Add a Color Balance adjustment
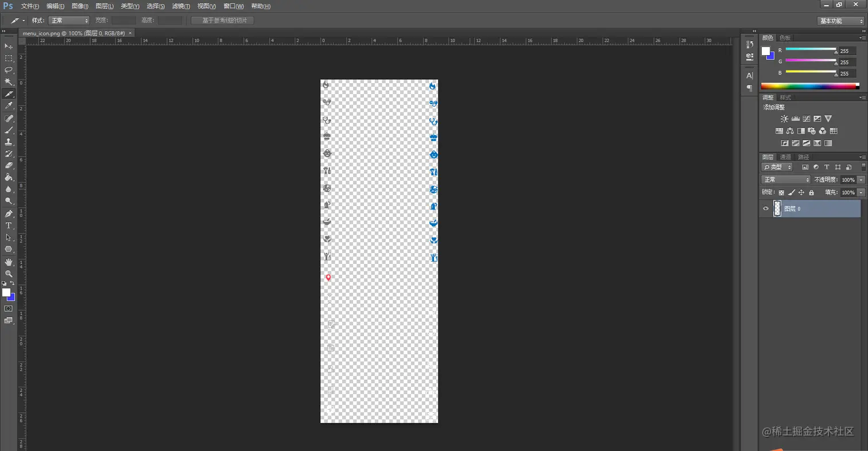 [x=790, y=131]
